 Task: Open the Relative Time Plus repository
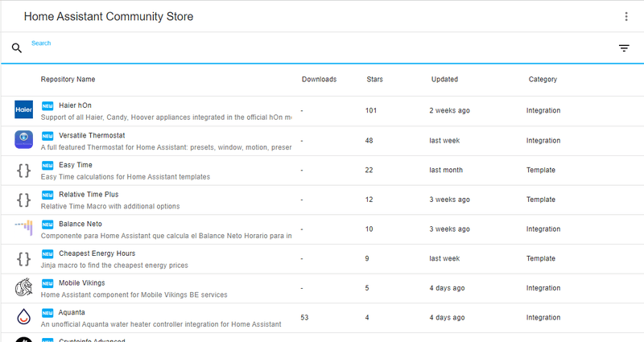(89, 195)
